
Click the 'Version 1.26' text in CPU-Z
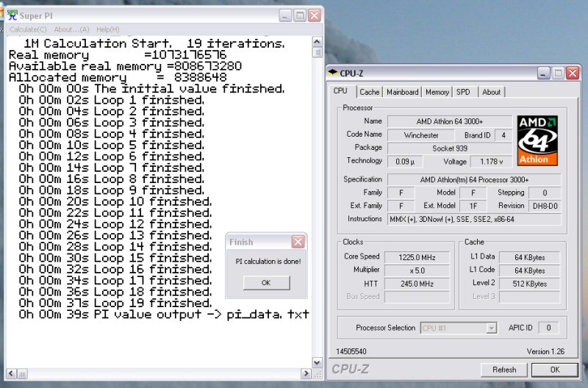545,351
